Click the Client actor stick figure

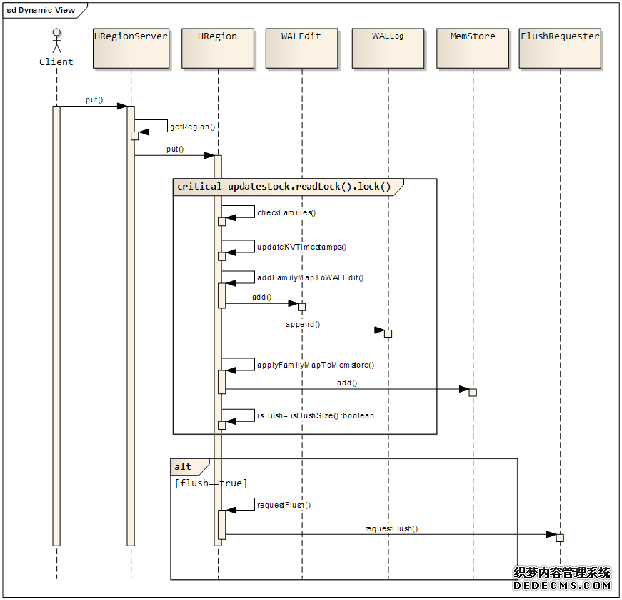click(x=56, y=42)
